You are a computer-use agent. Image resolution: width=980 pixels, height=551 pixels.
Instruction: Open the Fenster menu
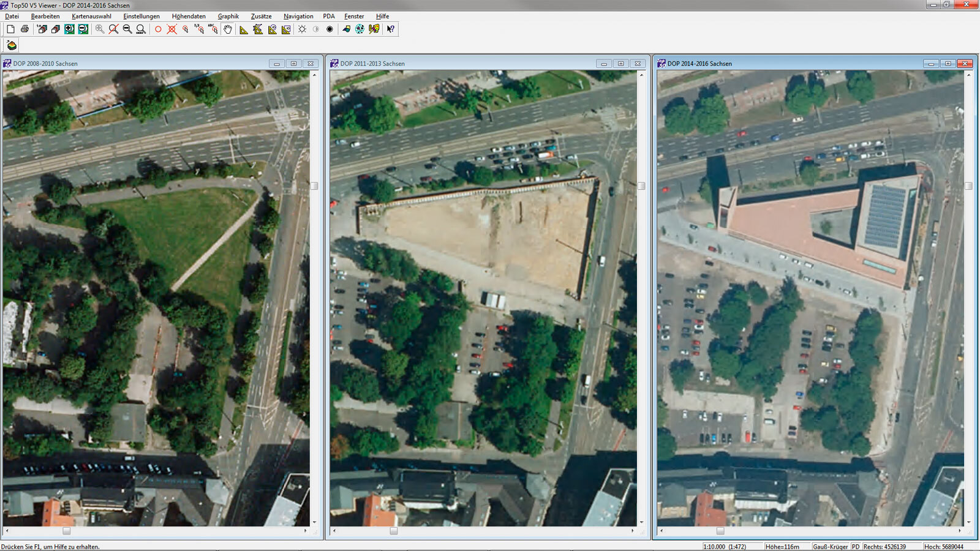coord(354,16)
